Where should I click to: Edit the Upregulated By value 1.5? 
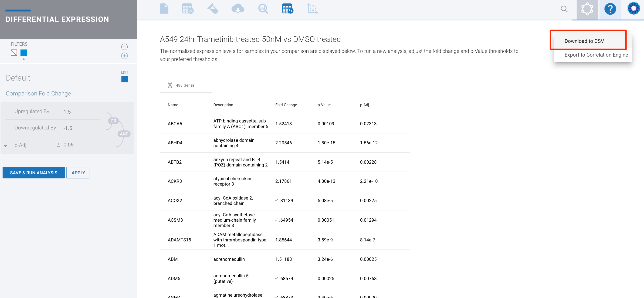tap(67, 112)
